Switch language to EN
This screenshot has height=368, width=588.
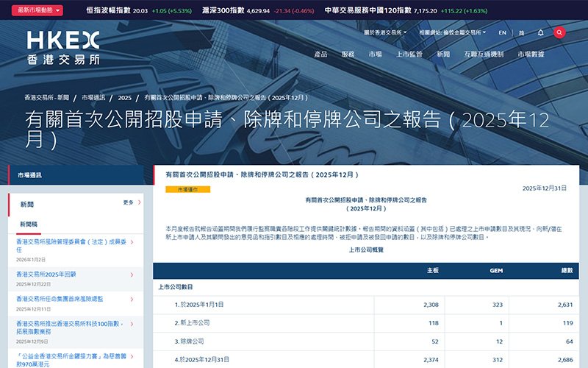tap(502, 32)
